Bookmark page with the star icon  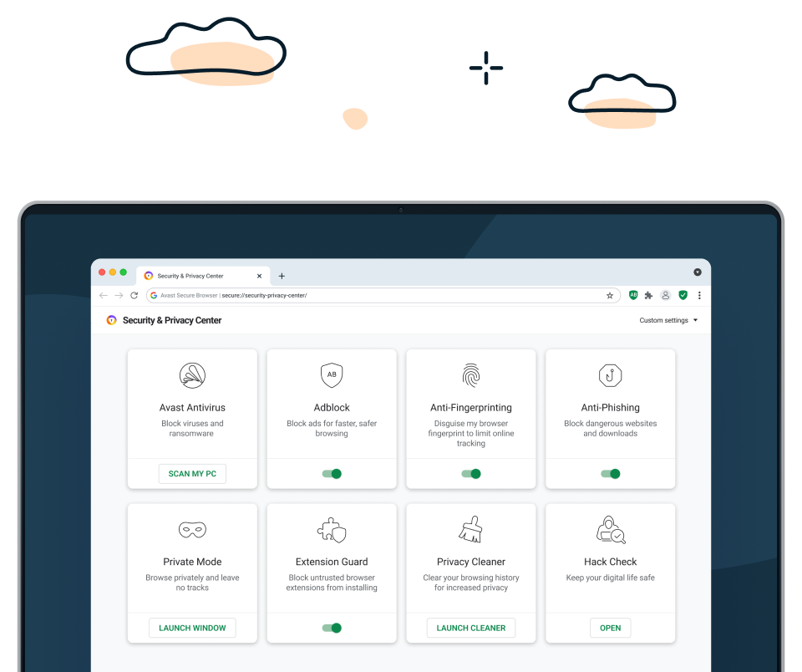[x=610, y=295]
